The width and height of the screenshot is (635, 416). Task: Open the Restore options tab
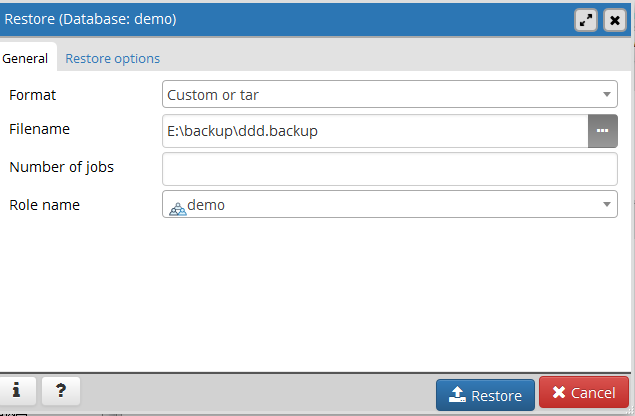[113, 58]
